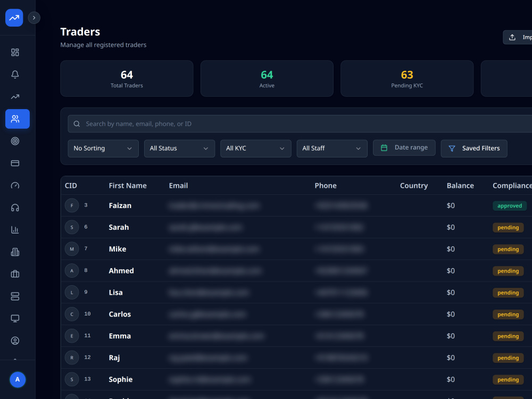The height and width of the screenshot is (399, 532).
Task: Open the server icon in sidebar
Action: tap(15, 296)
